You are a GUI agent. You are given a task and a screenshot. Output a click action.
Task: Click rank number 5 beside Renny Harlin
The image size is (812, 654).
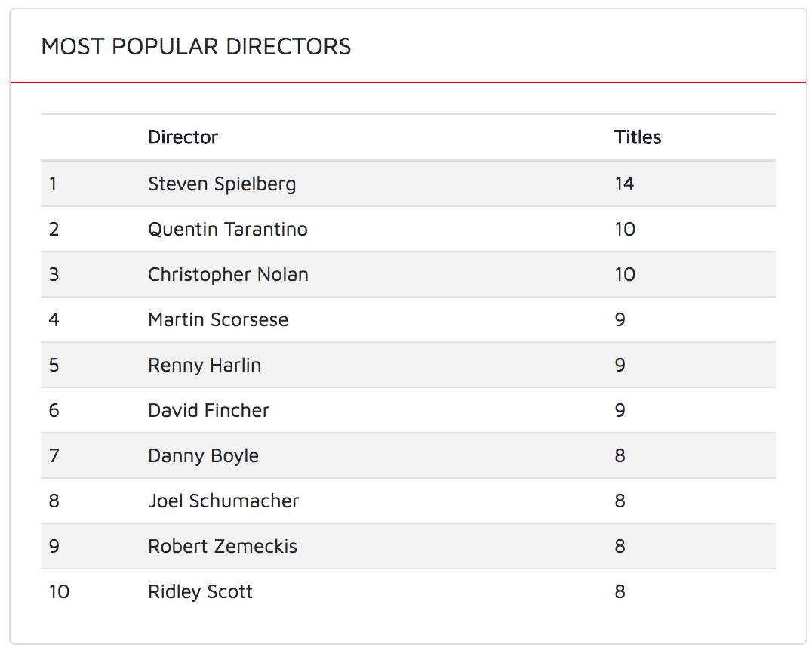[x=54, y=366]
